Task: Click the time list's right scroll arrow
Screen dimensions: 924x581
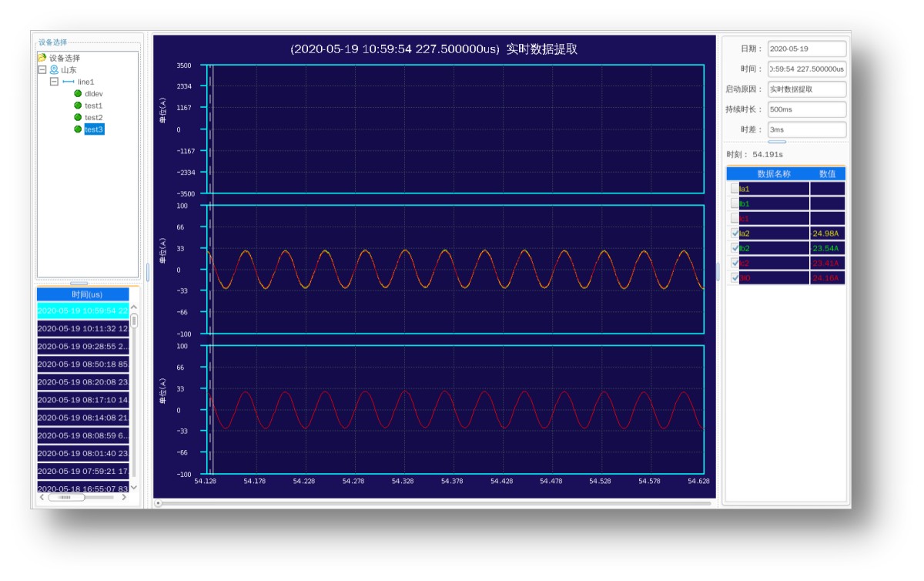Action: (124, 497)
